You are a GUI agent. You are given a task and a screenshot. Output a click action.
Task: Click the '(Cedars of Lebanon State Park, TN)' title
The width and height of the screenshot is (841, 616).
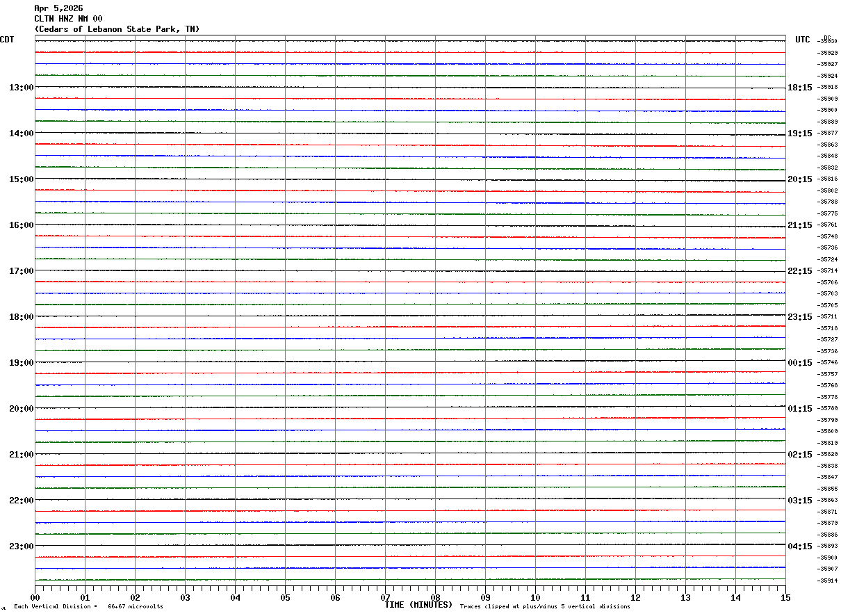tap(117, 29)
